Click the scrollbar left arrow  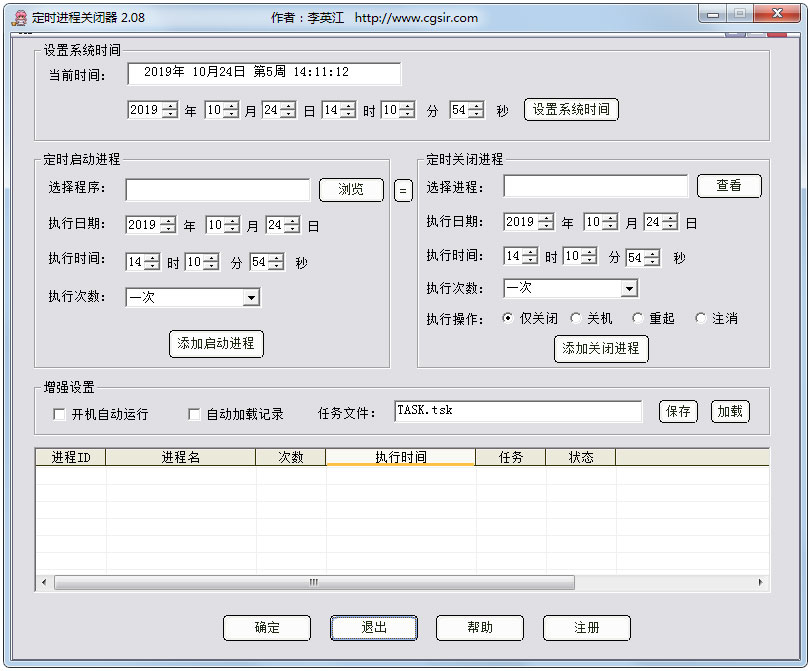pyautogui.click(x=44, y=583)
